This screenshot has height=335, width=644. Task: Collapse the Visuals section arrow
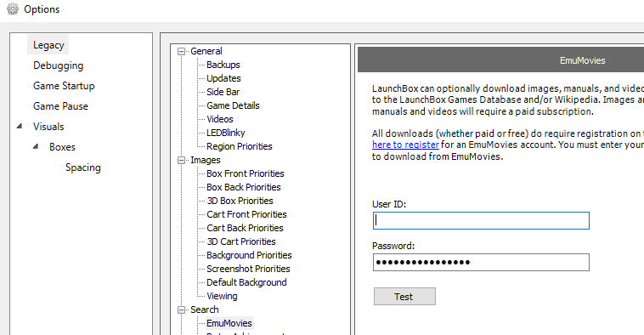[20, 126]
